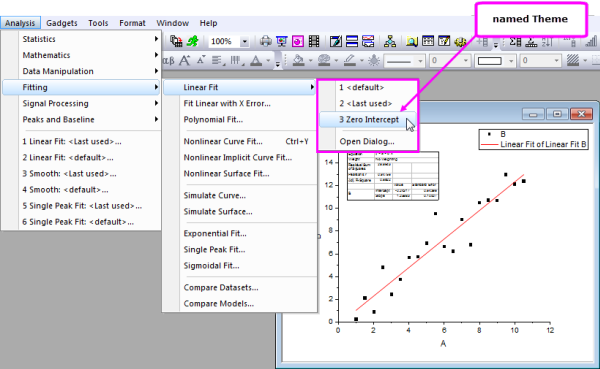The width and height of the screenshot is (600, 369).
Task: Choose Polynomial Fit...
Action: (x=240, y=119)
